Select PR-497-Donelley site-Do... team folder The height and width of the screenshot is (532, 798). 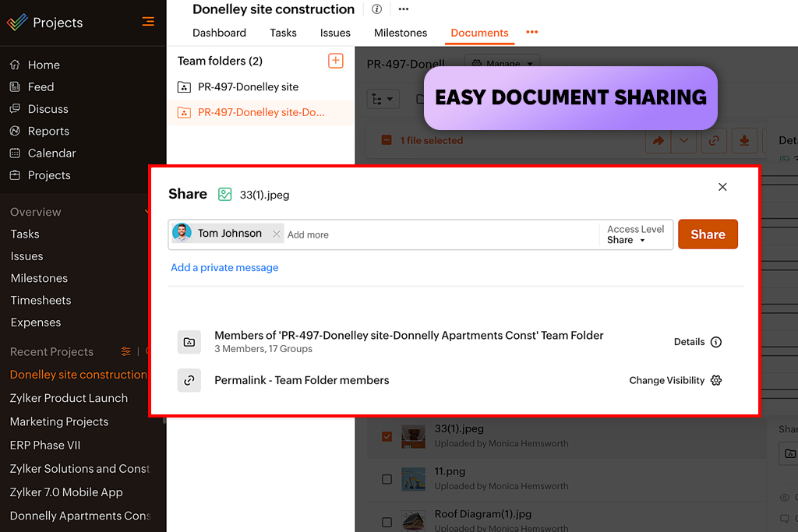pos(260,112)
